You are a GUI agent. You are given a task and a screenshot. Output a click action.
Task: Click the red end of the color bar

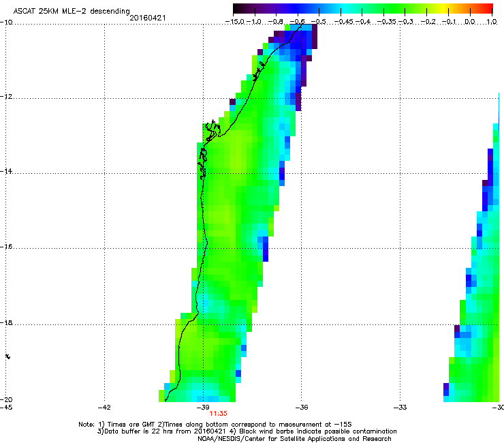pyautogui.click(x=487, y=9)
